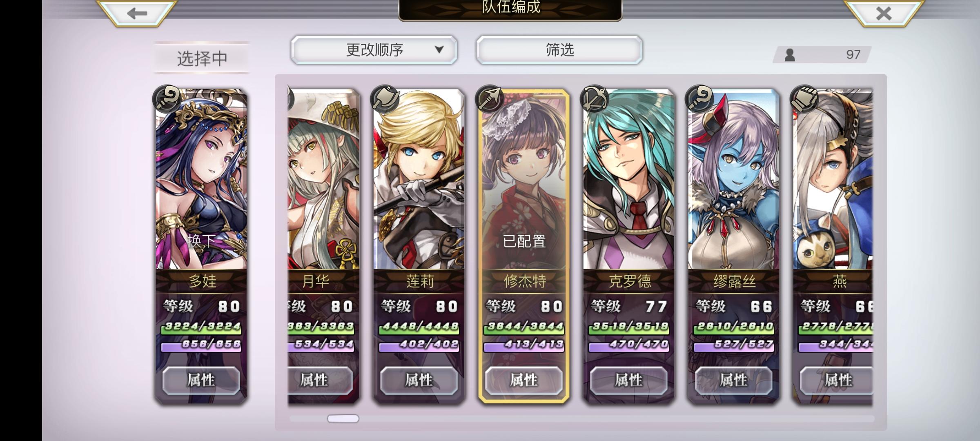Tap bow class icon on 克罗德 card
The width and height of the screenshot is (980, 441).
pyautogui.click(x=595, y=99)
